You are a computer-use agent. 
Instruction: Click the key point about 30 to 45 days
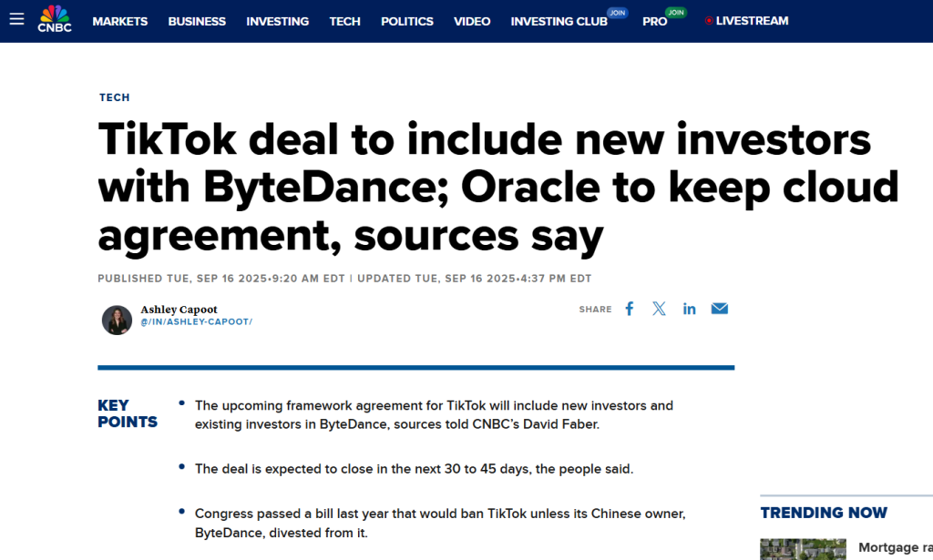point(415,469)
